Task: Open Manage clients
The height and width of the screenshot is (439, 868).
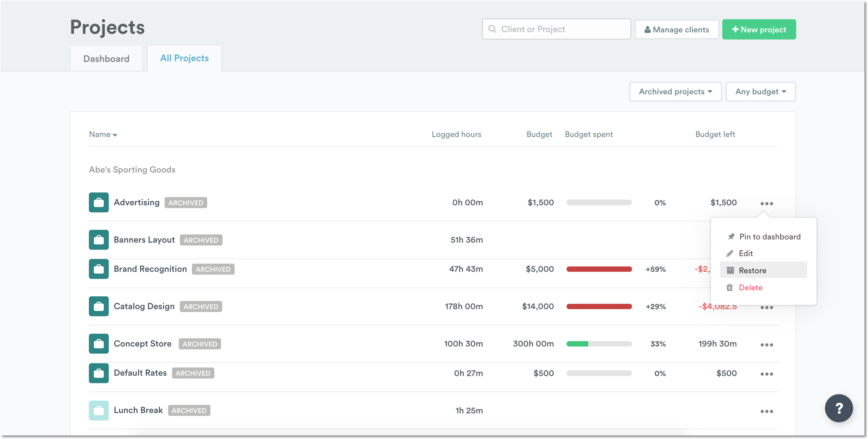Action: (676, 29)
